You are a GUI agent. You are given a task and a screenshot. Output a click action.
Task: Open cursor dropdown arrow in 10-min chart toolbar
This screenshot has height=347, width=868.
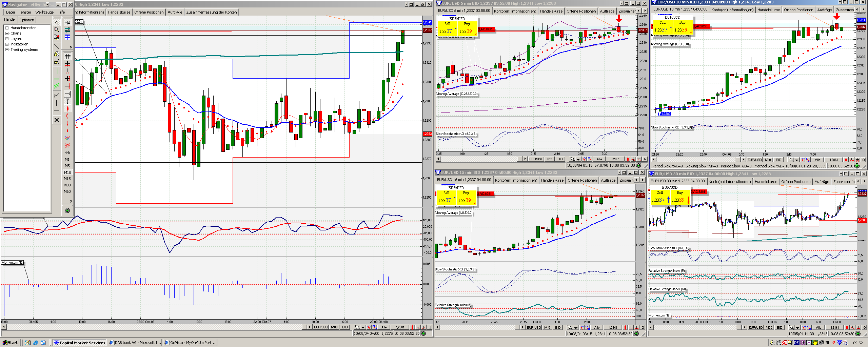point(797,160)
